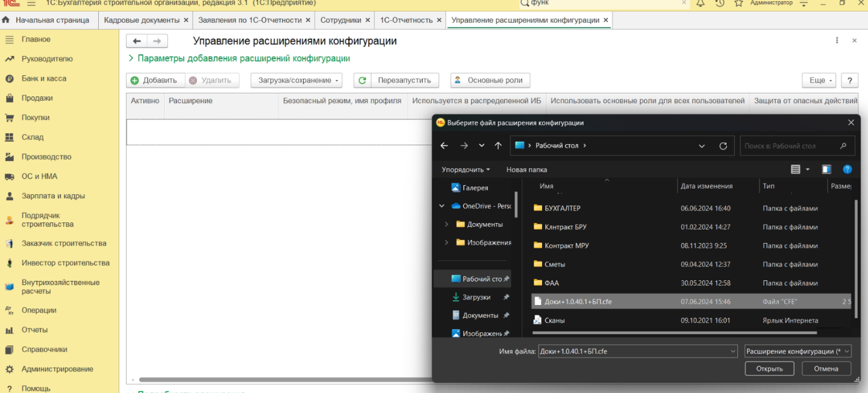Go back in the file dialog
The height and width of the screenshot is (393, 868).
point(445,146)
